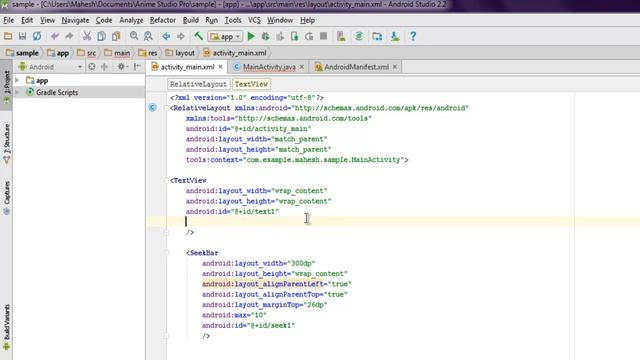Screen dimensions: 640x360
Task: Click the Find magnifier icon
Action: click(x=134, y=36)
